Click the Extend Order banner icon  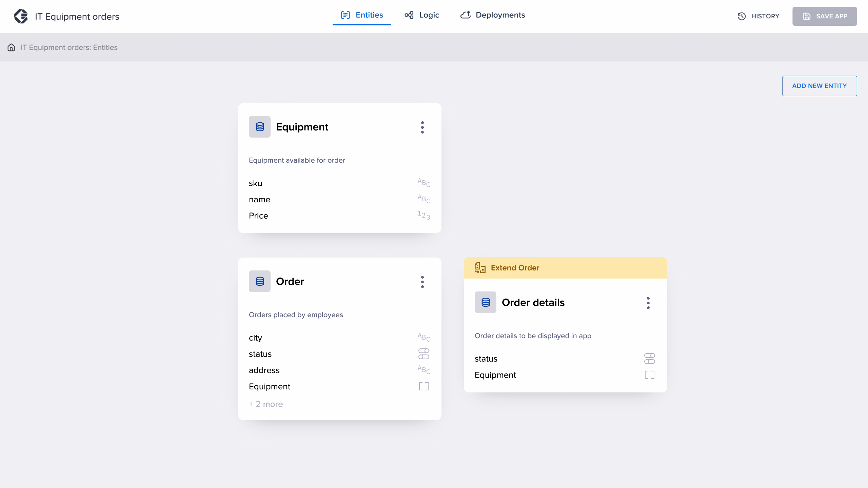pos(480,268)
